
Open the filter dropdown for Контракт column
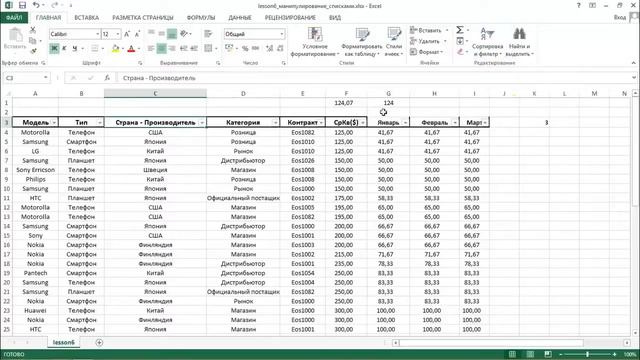point(321,122)
